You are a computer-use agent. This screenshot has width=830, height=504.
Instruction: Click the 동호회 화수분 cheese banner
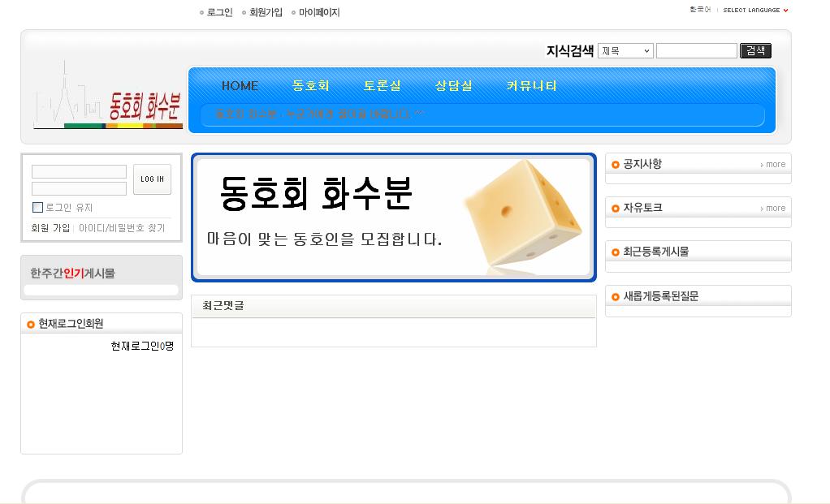point(394,218)
